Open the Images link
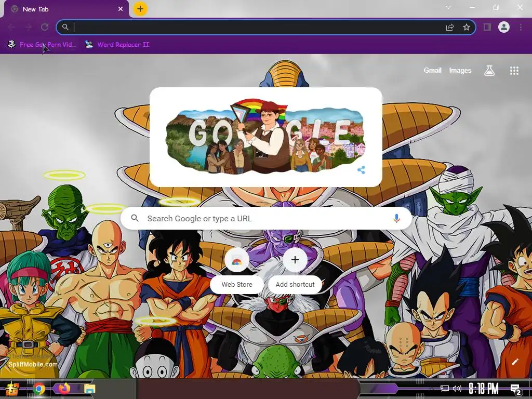Screen dimensions: 532x399 pyautogui.click(x=460, y=70)
